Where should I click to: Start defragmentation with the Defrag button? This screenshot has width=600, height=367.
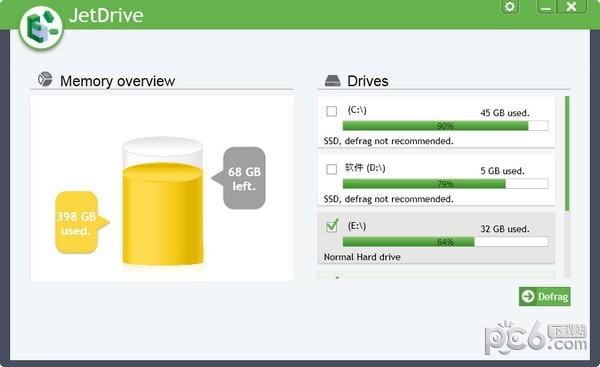click(x=545, y=296)
